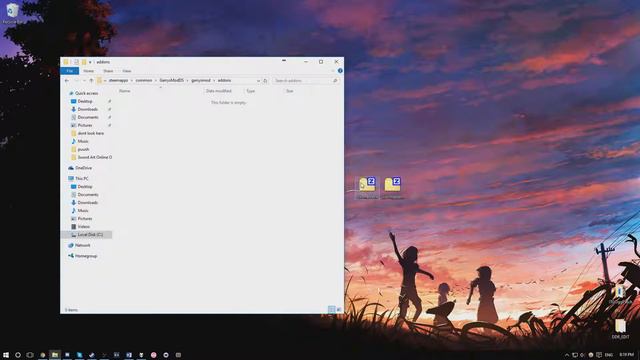Click garrysmod in the address path
Viewport: 640px width, 360px height.
point(201,80)
